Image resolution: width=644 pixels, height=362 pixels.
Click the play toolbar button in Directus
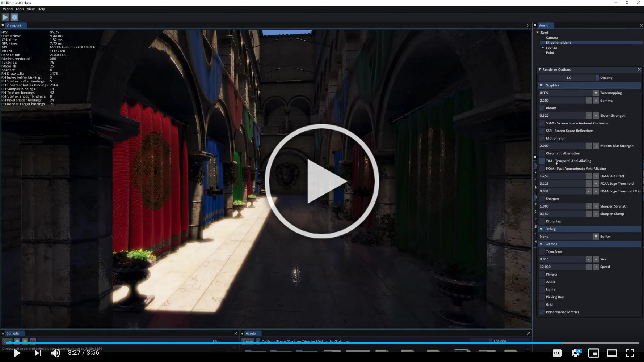(5, 17)
